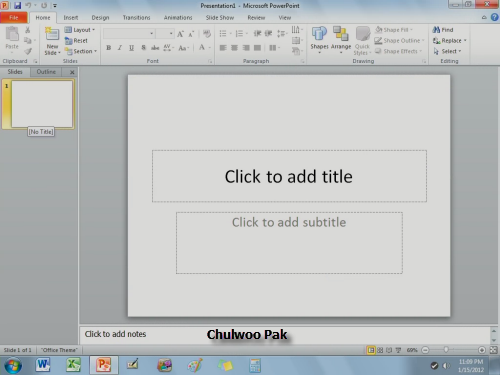The width and height of the screenshot is (500, 375).
Task: Switch to the Transitions tab
Action: tap(136, 17)
